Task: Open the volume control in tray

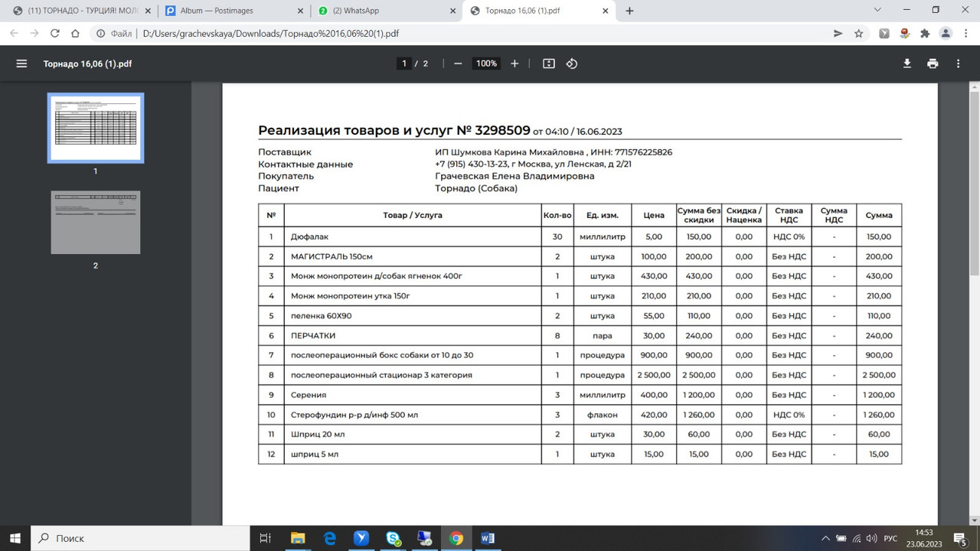Action: click(870, 539)
